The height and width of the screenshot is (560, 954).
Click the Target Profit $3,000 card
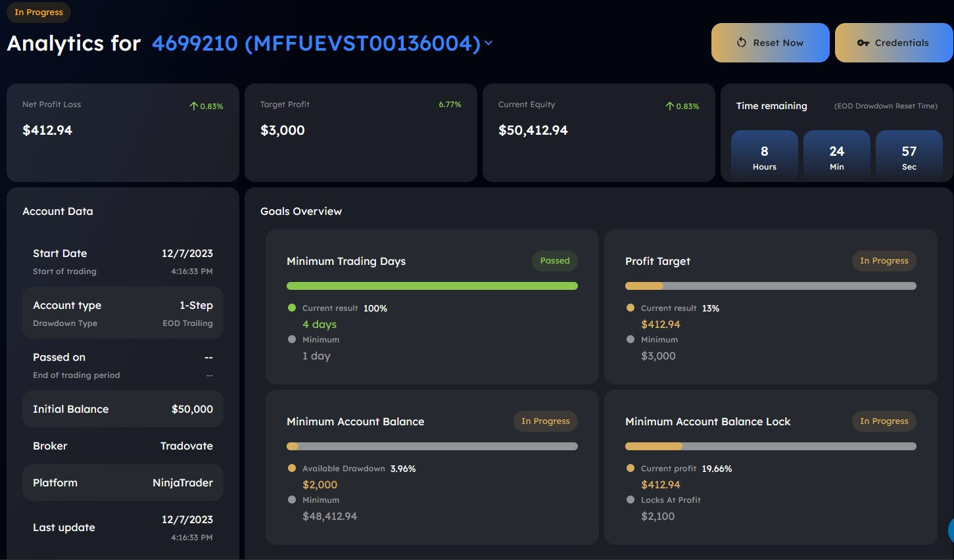click(360, 132)
